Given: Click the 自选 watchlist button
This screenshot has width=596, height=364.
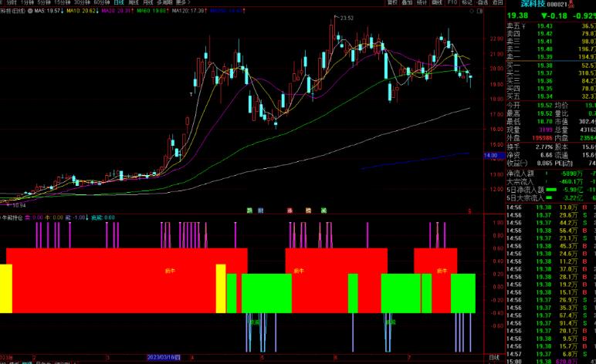Looking at the screenshot, I should 483,2.
